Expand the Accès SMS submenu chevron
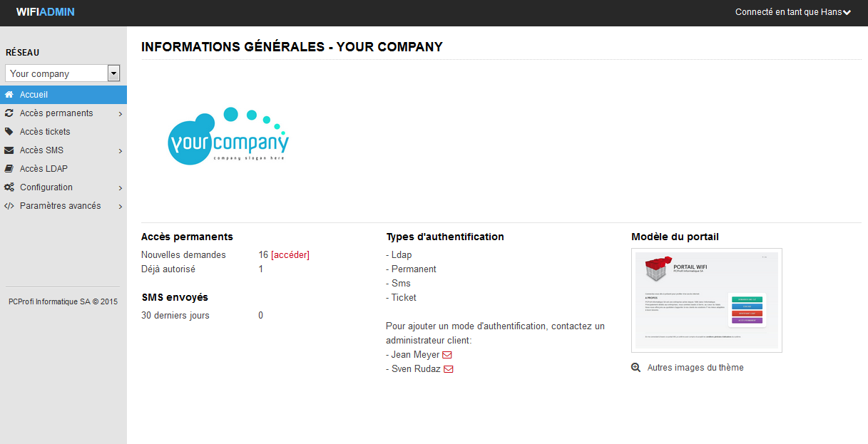 coord(121,151)
